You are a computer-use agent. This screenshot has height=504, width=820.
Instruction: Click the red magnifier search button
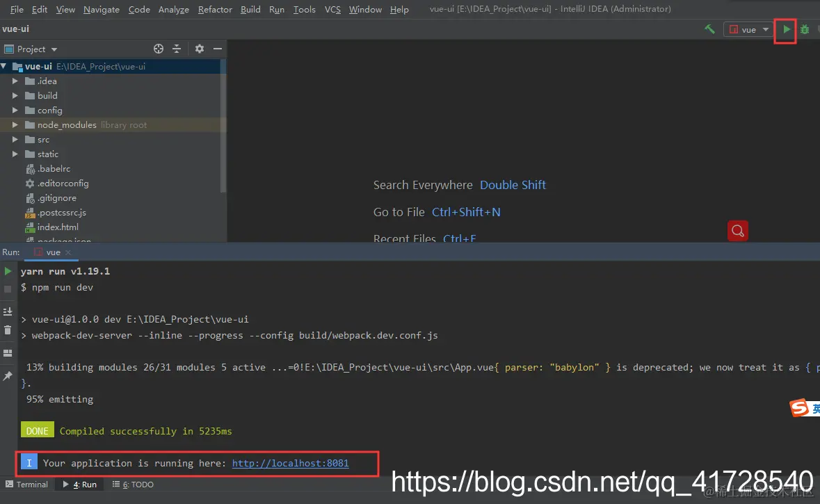pyautogui.click(x=737, y=231)
